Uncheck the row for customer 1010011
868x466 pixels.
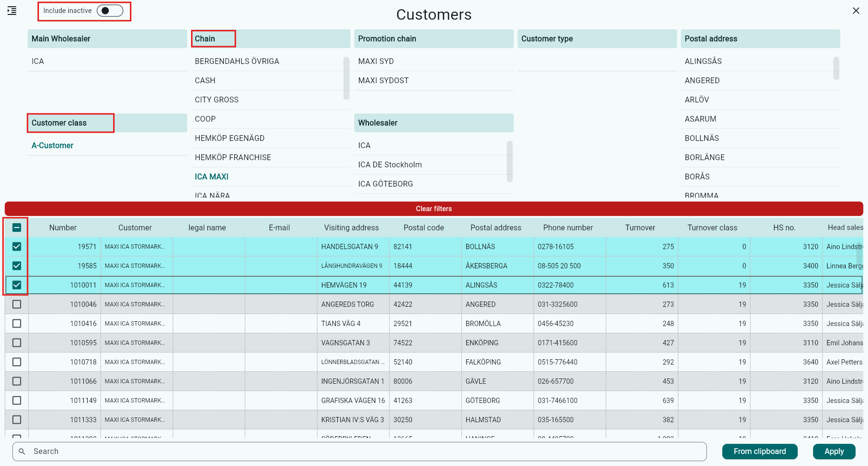(17, 285)
